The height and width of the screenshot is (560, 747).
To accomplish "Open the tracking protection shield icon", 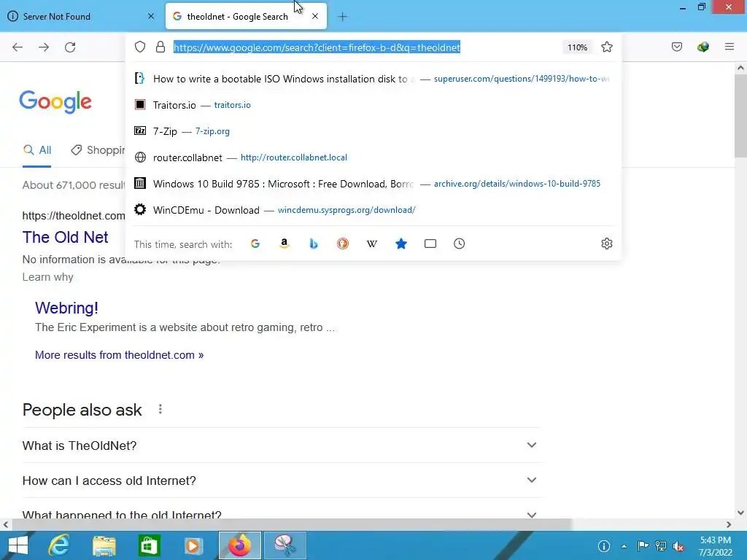I will [140, 47].
